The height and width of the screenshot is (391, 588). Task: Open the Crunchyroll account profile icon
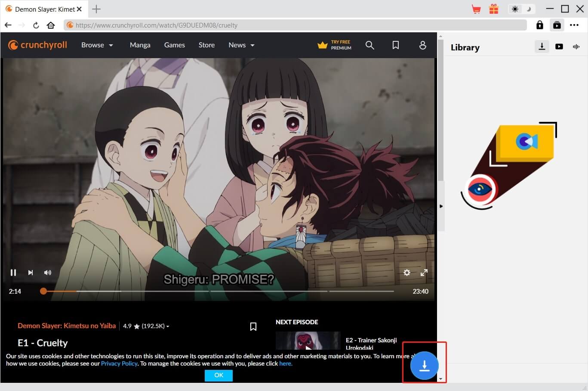tap(422, 45)
